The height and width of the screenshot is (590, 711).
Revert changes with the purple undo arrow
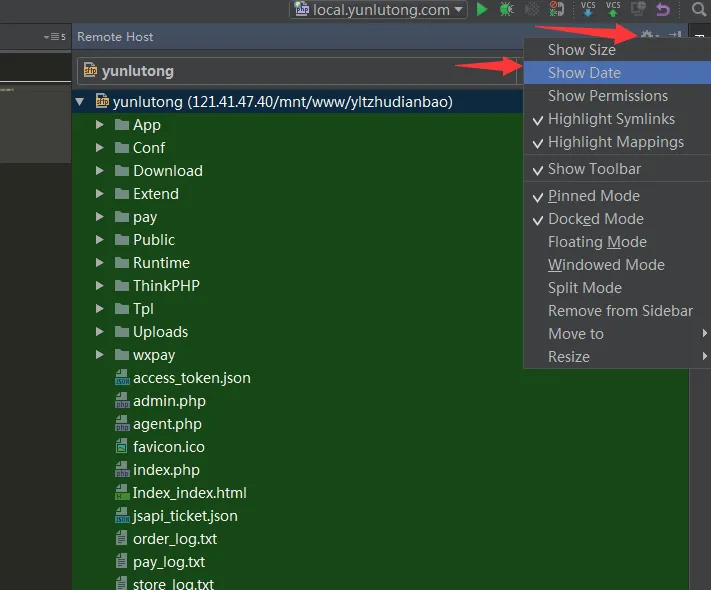663,9
